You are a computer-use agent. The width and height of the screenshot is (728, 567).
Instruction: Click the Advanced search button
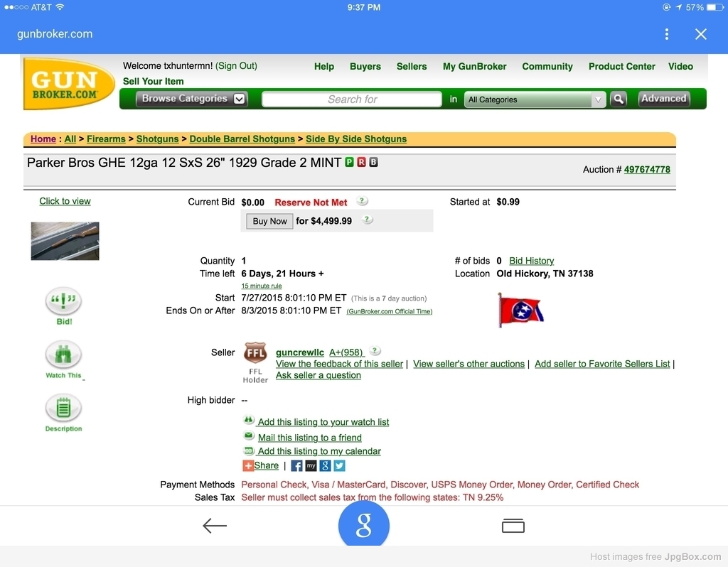(664, 98)
